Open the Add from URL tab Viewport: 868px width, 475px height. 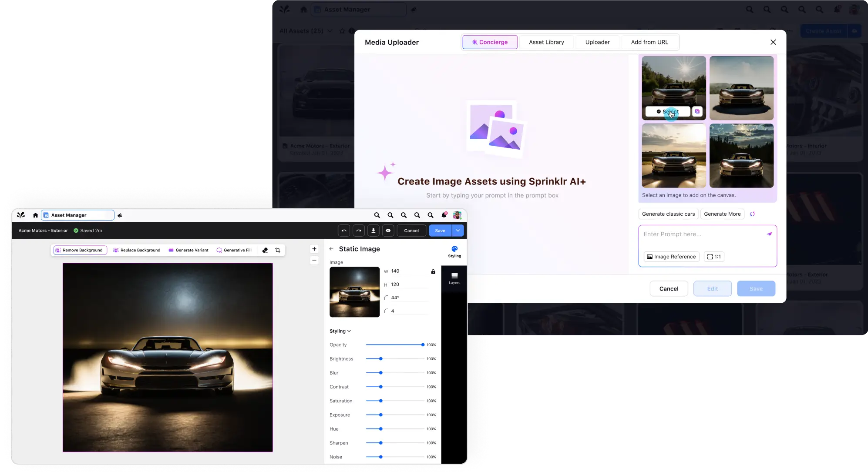(x=649, y=42)
